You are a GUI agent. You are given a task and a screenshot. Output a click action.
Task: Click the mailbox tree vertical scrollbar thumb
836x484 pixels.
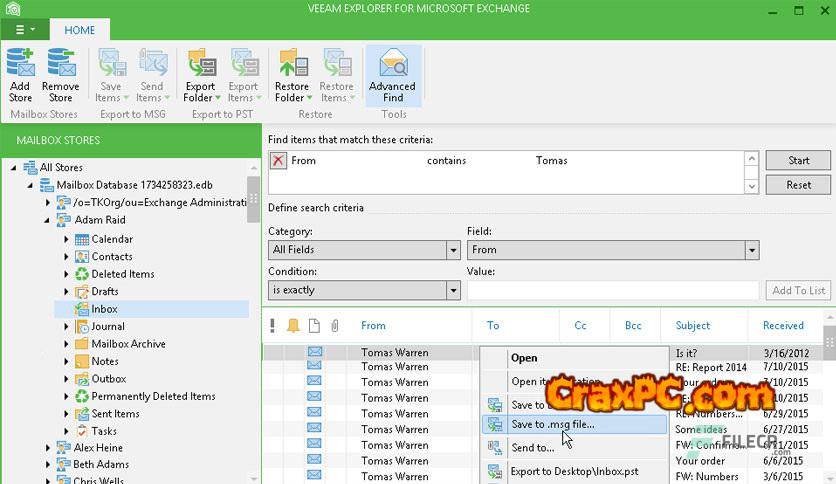[253, 199]
